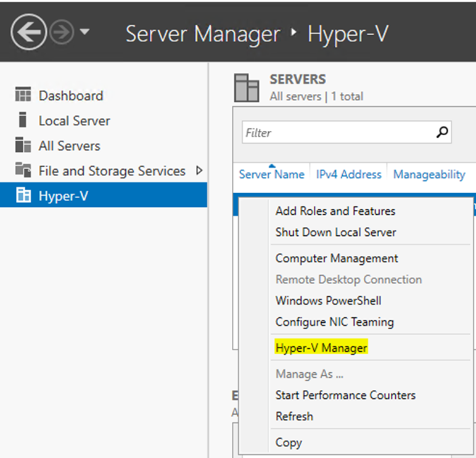Click Server Manager in the breadcrumb
Image resolution: width=476 pixels, height=458 pixels.
click(202, 34)
